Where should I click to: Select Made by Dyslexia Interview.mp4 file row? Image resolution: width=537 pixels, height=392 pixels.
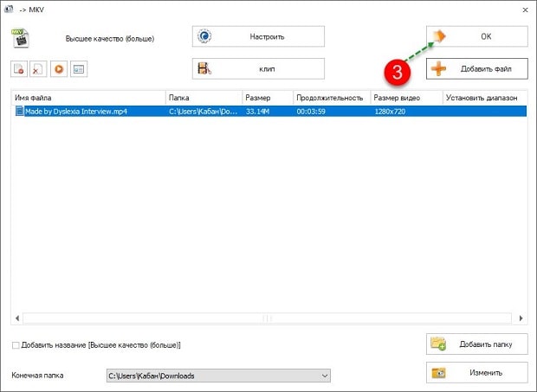coord(269,111)
